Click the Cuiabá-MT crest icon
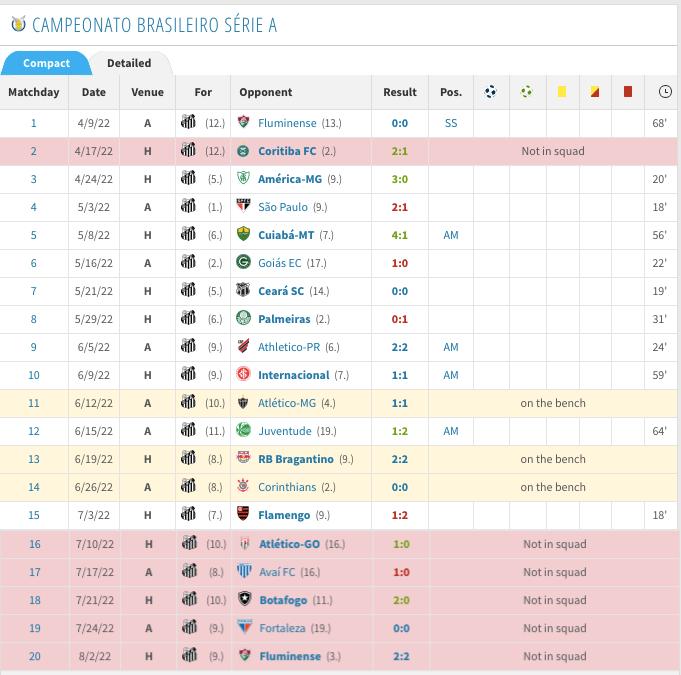The width and height of the screenshot is (681, 675). [x=243, y=234]
